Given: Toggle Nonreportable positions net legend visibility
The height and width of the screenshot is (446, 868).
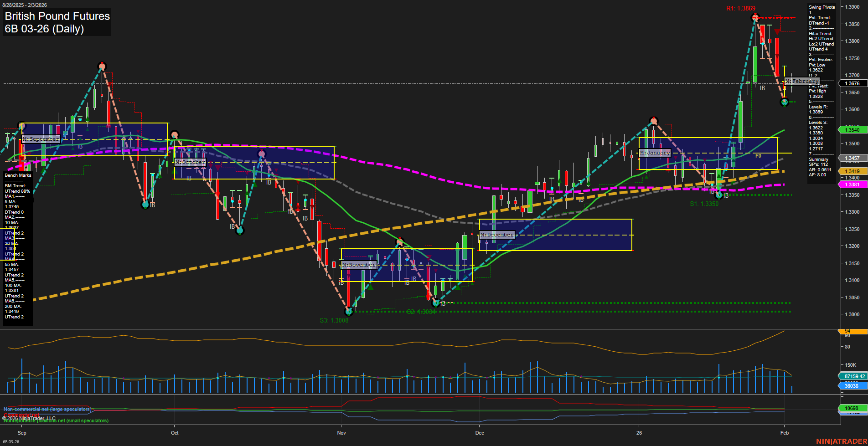Looking at the screenshot, I should pyautogui.click(x=56, y=420).
